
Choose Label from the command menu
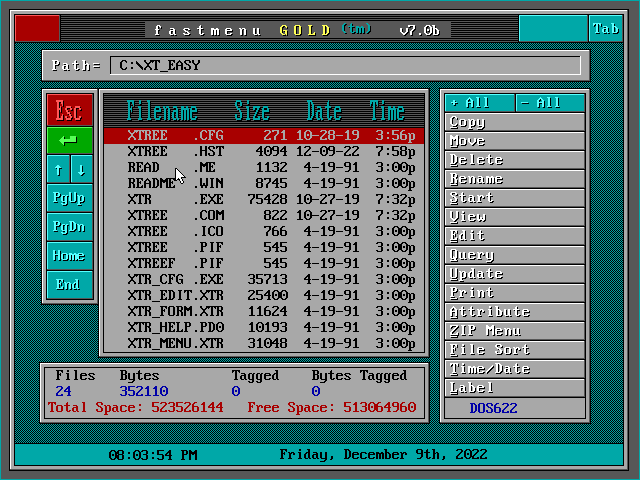pos(515,388)
